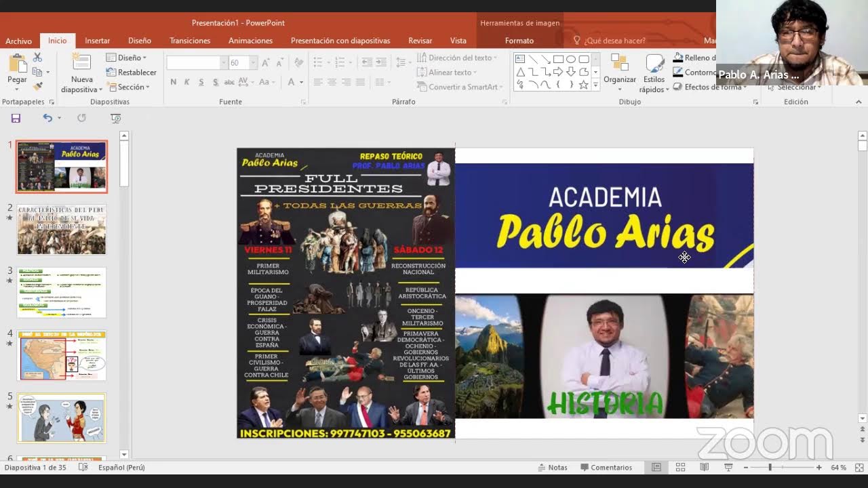Open the Formato image tools tab
Viewport: 868px width, 488px height.
(x=519, y=41)
